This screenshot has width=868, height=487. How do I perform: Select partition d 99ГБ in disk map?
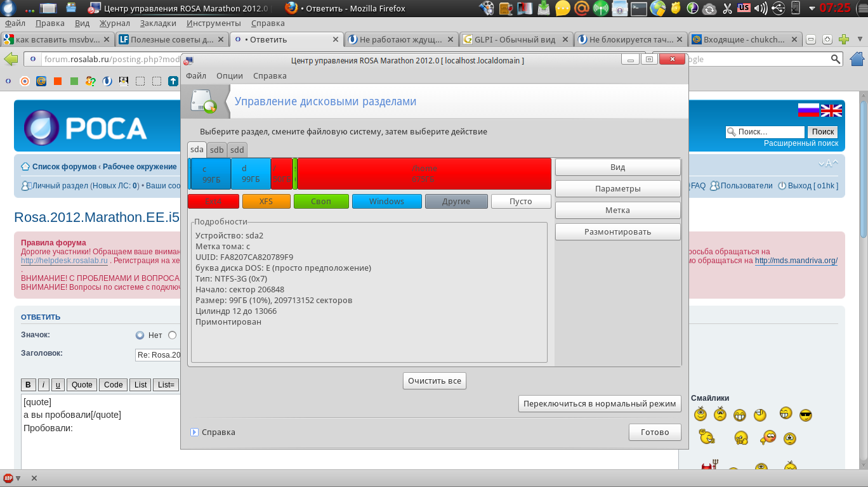251,174
